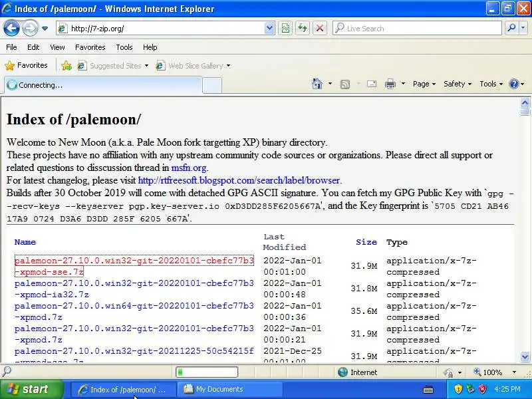The image size is (532, 399).
Task: Open the Windows start menu
Action: [x=32, y=389]
